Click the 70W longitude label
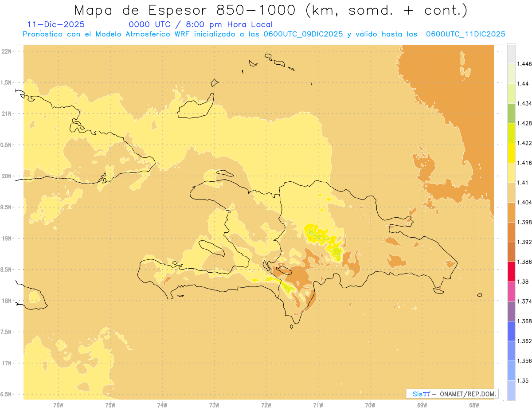532x411 pixels. (370, 405)
